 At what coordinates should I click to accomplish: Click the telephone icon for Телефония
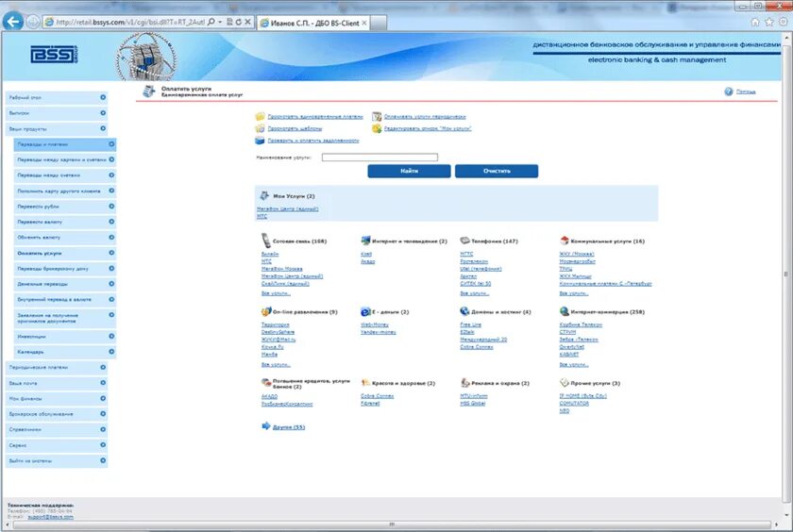[464, 241]
